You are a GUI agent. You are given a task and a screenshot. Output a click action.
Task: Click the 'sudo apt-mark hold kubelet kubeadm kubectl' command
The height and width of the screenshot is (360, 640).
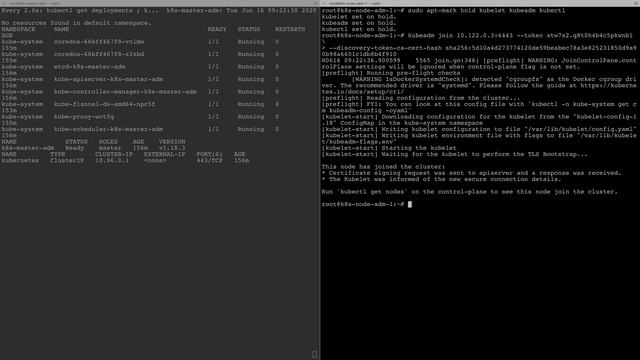point(487,11)
